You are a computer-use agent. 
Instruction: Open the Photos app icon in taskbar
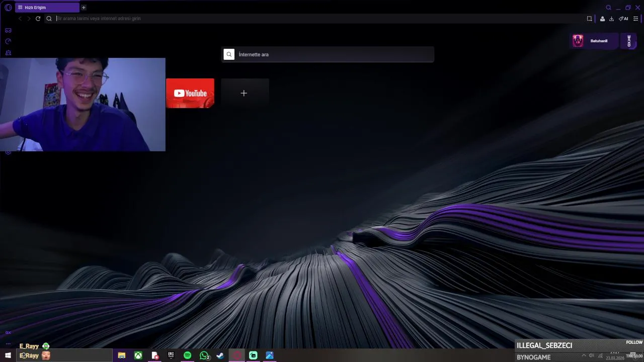pyautogui.click(x=270, y=355)
